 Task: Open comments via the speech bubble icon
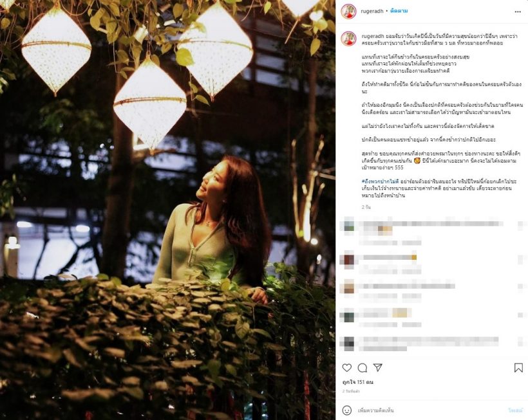pos(363,367)
